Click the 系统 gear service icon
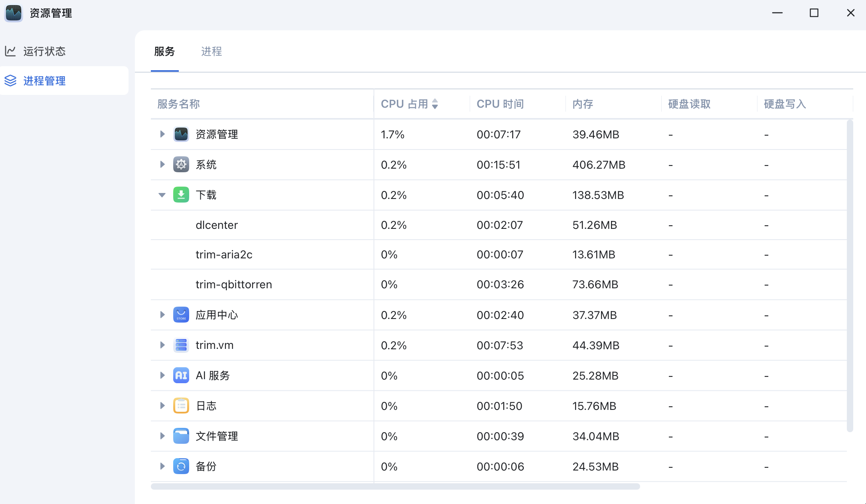866x504 pixels. [x=181, y=164]
